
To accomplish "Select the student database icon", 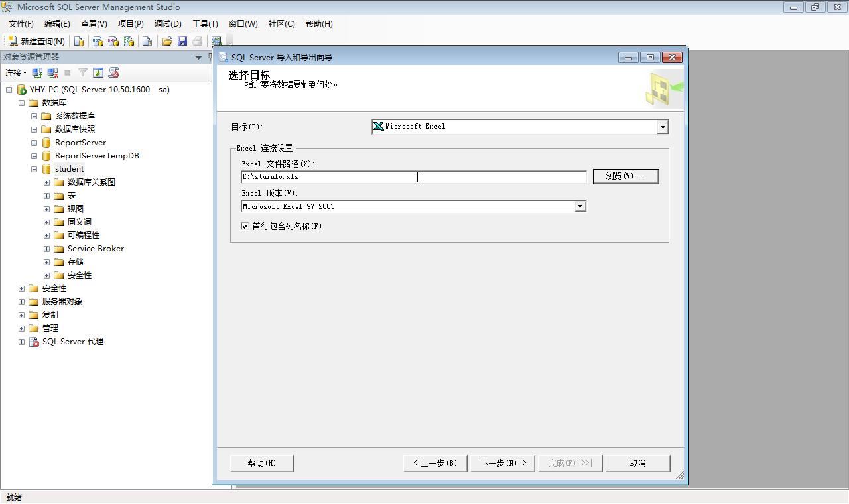I will pyautogui.click(x=46, y=169).
